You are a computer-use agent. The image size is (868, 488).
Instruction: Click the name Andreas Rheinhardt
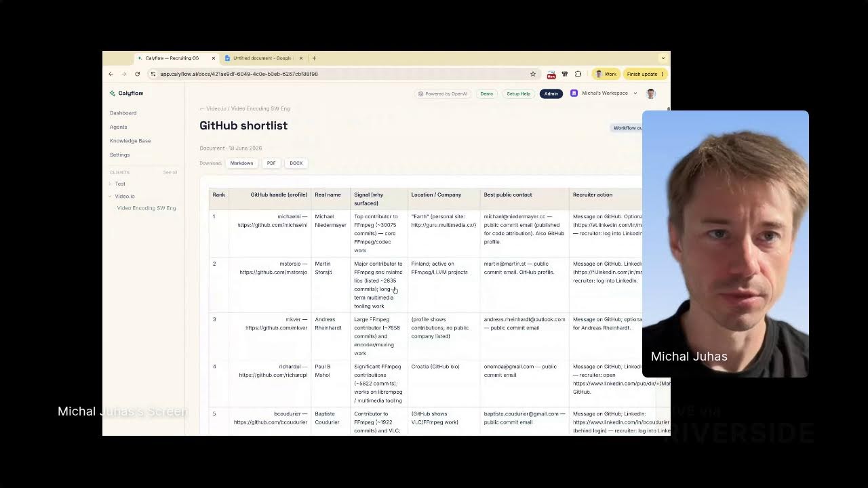[x=328, y=324]
